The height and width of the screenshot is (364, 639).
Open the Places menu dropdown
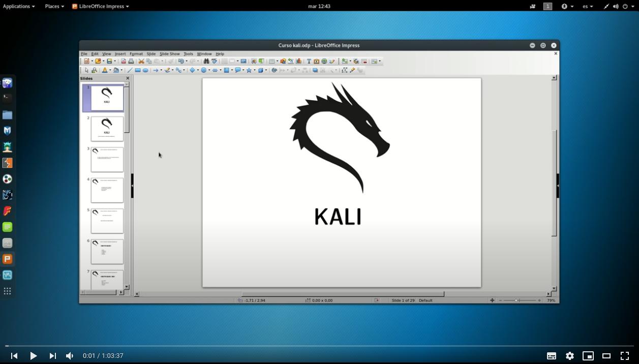coord(54,6)
